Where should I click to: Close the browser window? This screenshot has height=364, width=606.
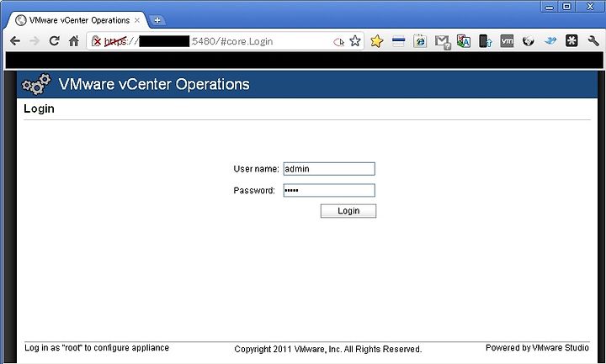coord(590,6)
